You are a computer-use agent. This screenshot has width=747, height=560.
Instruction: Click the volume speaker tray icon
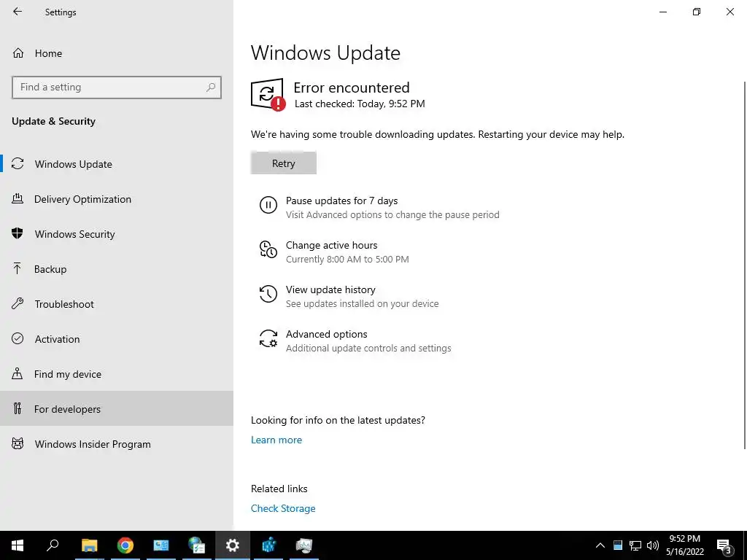click(x=653, y=545)
